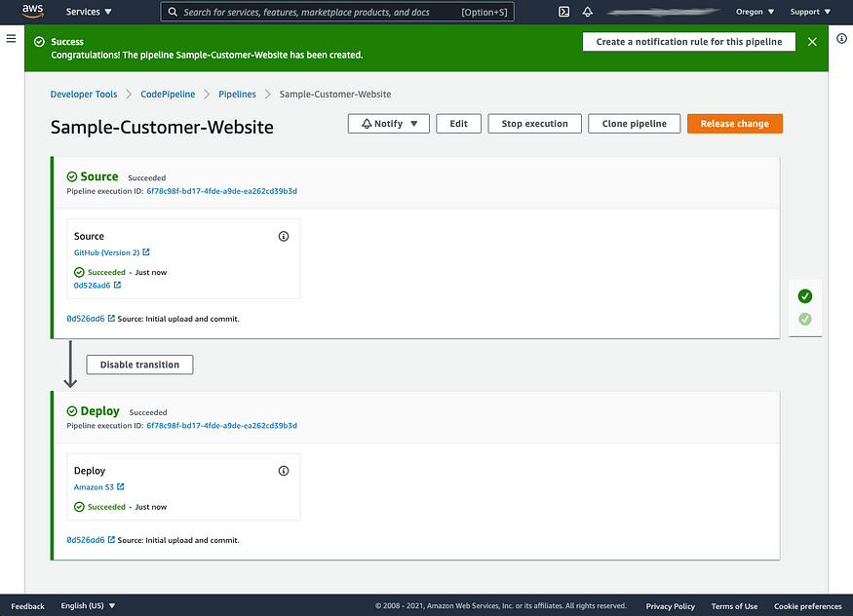Open Source stage pipeline execution ID link
The height and width of the screenshot is (616, 853).
click(x=222, y=191)
